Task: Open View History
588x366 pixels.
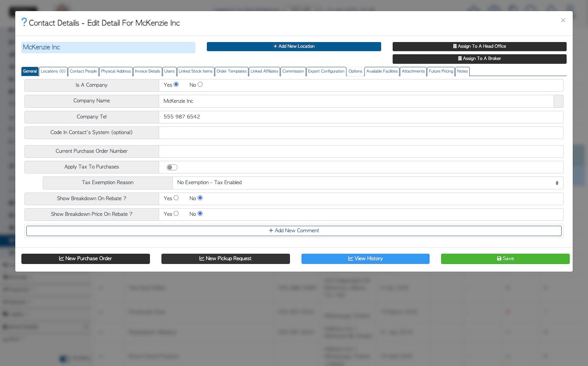Action: [366, 259]
